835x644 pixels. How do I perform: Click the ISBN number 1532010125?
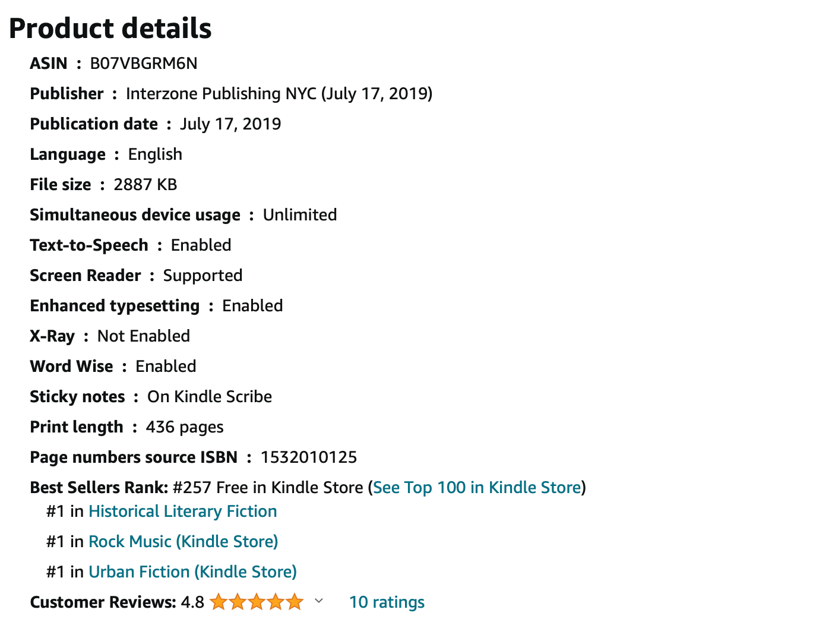(x=309, y=457)
